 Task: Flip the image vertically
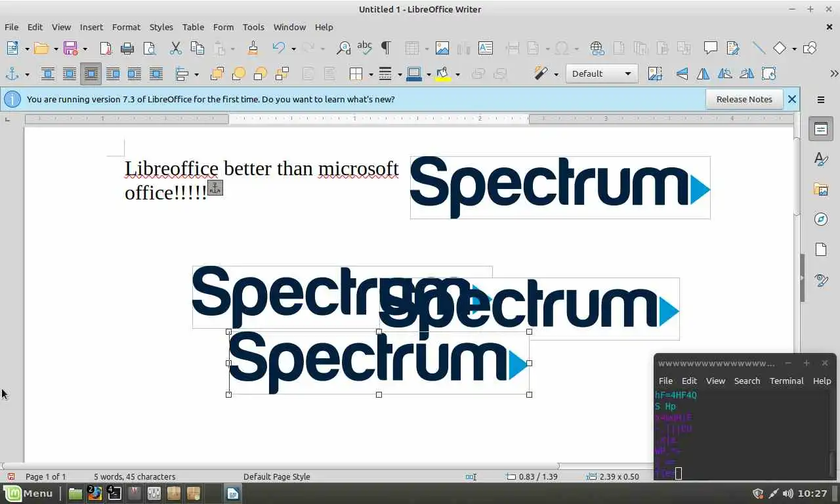682,73
